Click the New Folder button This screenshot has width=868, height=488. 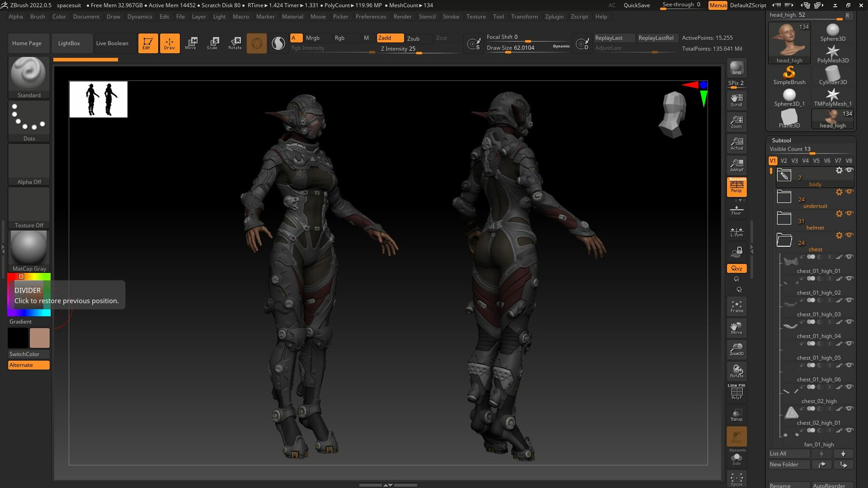(789, 464)
